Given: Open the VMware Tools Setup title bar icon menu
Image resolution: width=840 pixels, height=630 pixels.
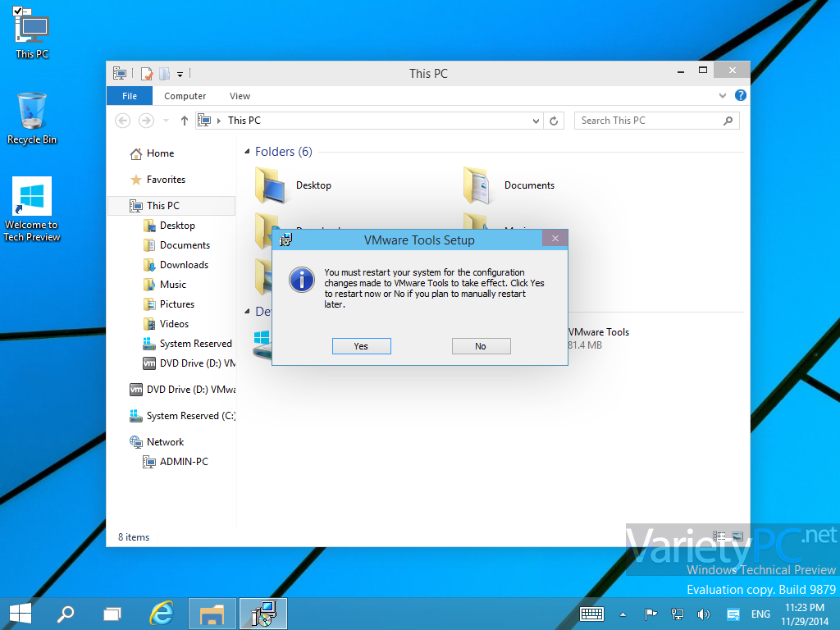Looking at the screenshot, I should click(286, 240).
